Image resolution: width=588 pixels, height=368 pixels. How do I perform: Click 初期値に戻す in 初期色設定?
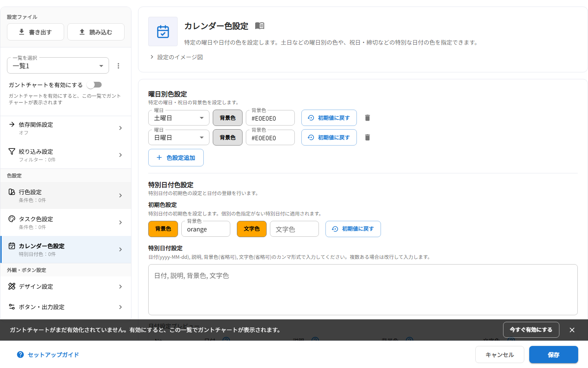pyautogui.click(x=353, y=229)
